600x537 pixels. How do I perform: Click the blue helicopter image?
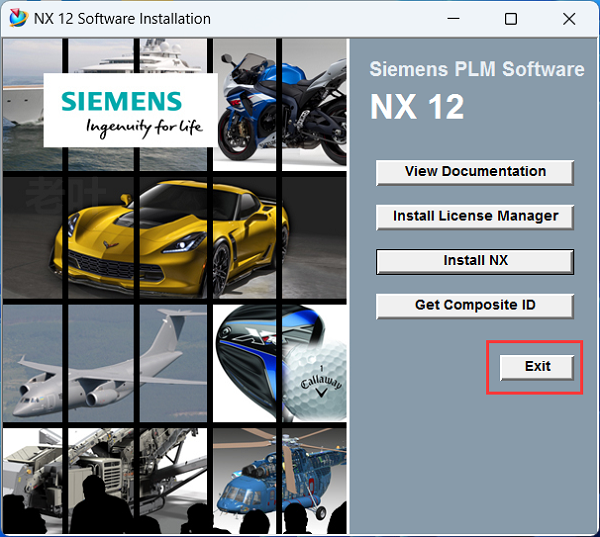(x=280, y=478)
